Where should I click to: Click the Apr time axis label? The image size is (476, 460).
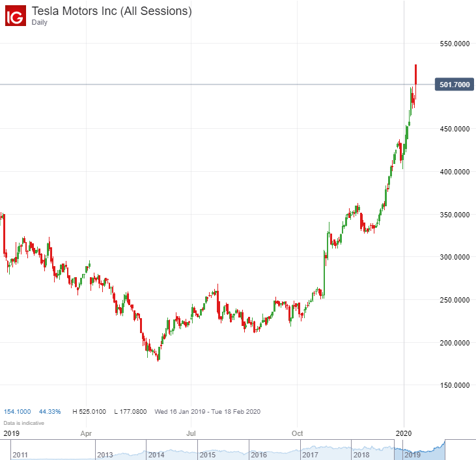[86, 433]
